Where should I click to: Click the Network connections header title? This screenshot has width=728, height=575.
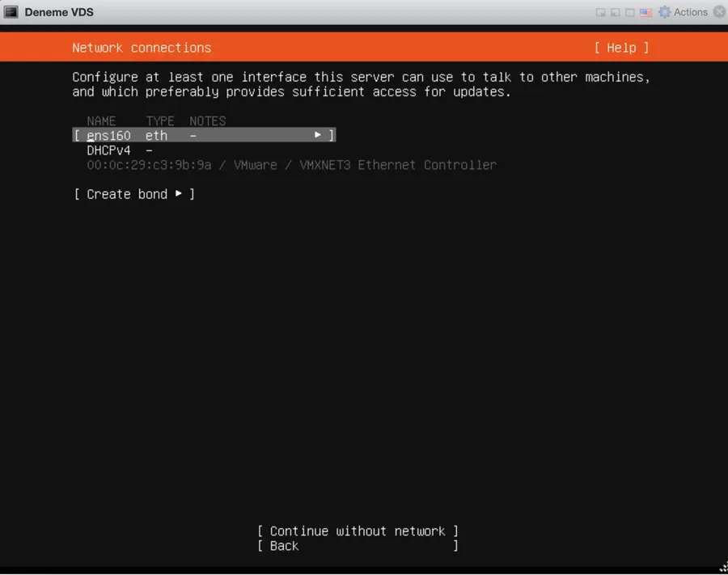click(x=142, y=48)
